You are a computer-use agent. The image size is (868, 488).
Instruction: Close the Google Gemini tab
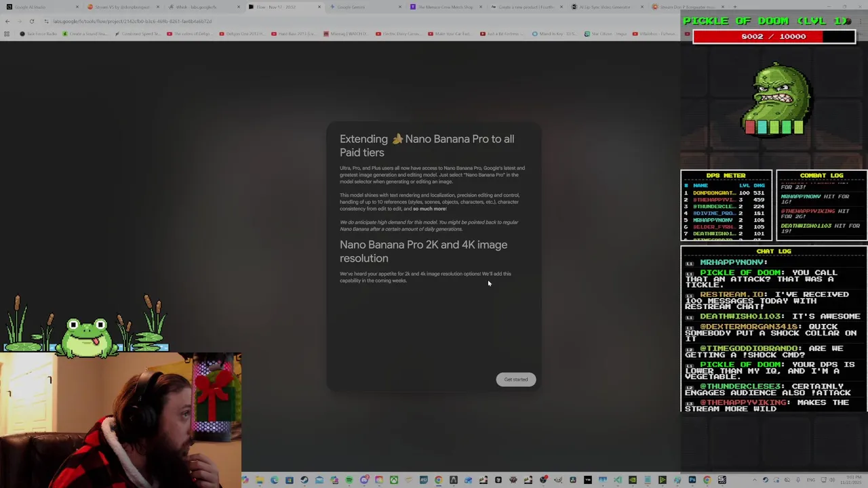(399, 7)
